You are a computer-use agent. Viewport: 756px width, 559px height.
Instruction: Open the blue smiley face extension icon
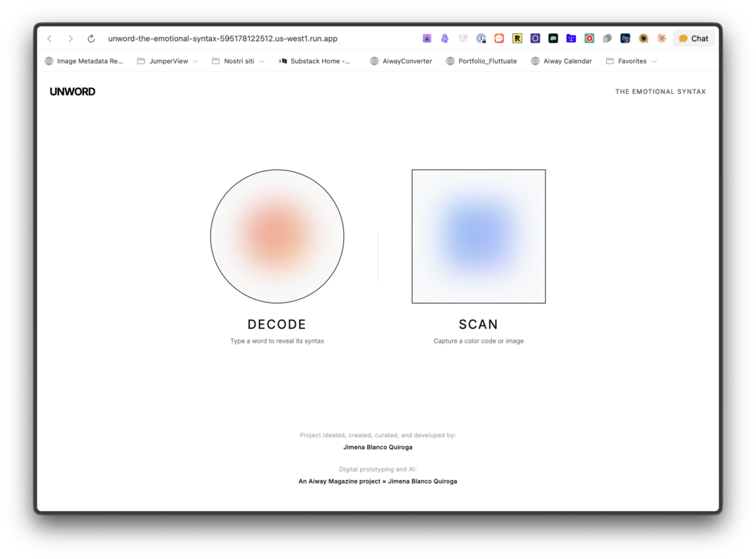pos(571,38)
